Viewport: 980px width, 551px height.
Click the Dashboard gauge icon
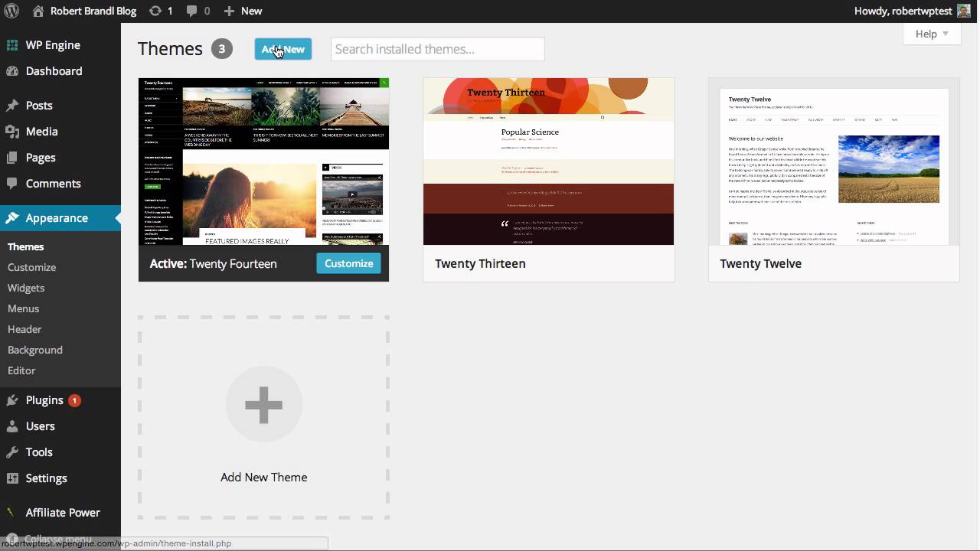(12, 71)
